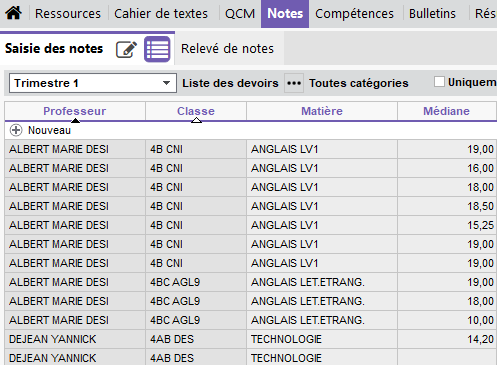Select the 4BC AGL9 row with median 18,00
The image size is (497, 365).
coord(251,301)
